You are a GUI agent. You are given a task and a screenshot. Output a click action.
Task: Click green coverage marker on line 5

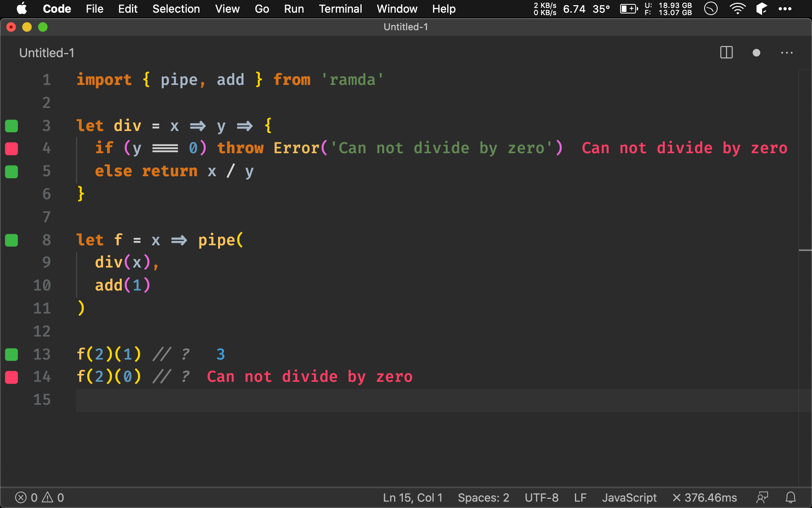click(11, 171)
